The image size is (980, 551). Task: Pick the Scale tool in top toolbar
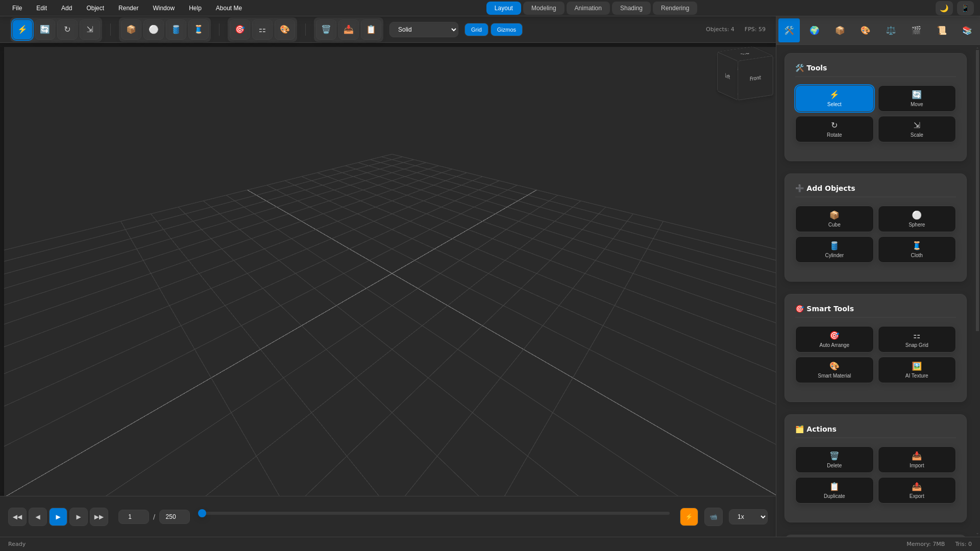click(x=90, y=30)
